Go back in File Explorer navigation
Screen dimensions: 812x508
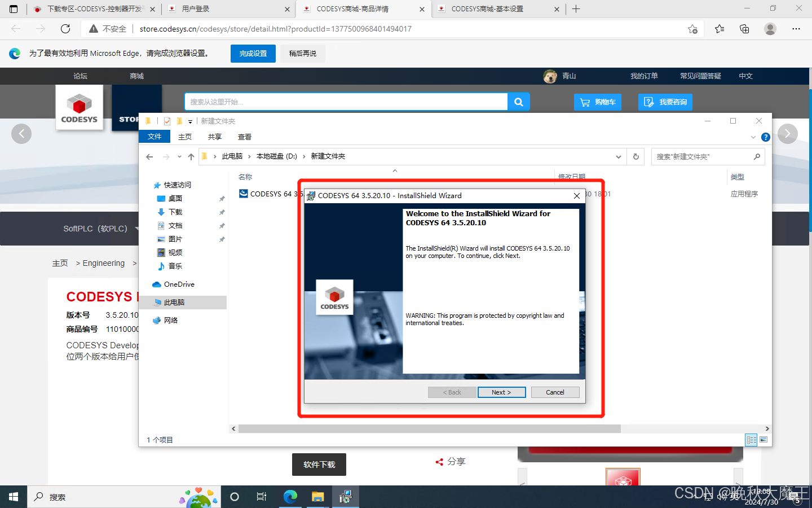pos(149,156)
